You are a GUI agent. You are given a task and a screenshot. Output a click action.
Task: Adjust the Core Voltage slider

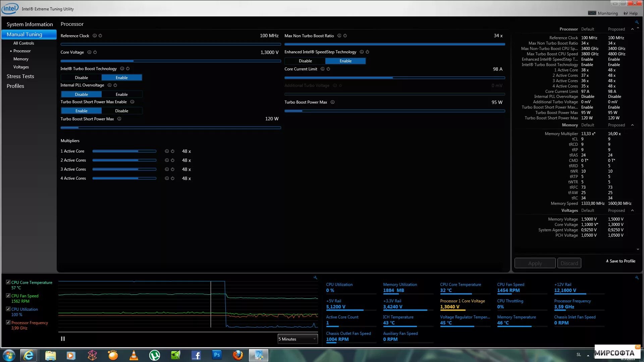[x=171, y=61]
